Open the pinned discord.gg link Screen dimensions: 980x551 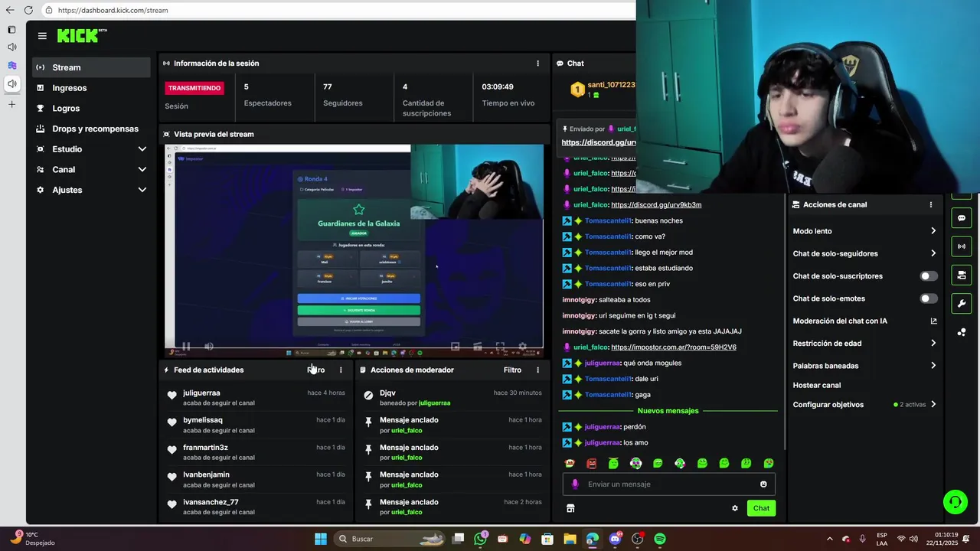click(599, 142)
